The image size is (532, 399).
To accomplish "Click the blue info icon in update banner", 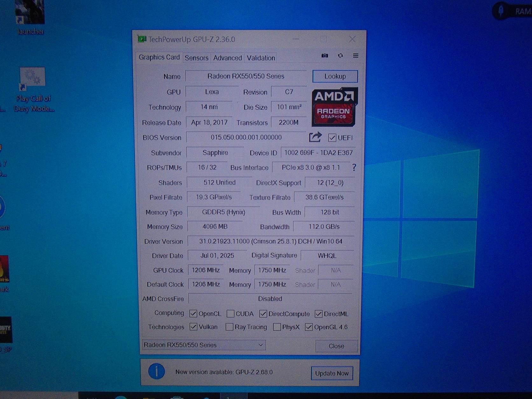I will [x=157, y=371].
